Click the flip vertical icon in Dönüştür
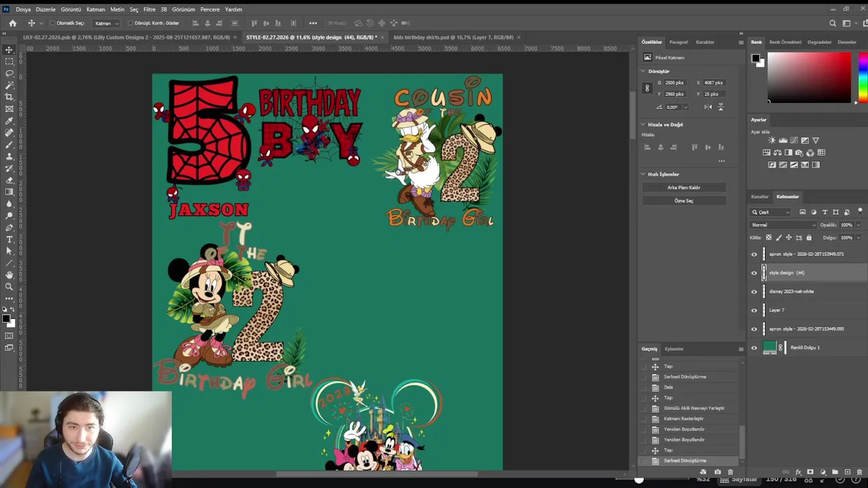Image resolution: width=868 pixels, height=488 pixels. [x=720, y=107]
